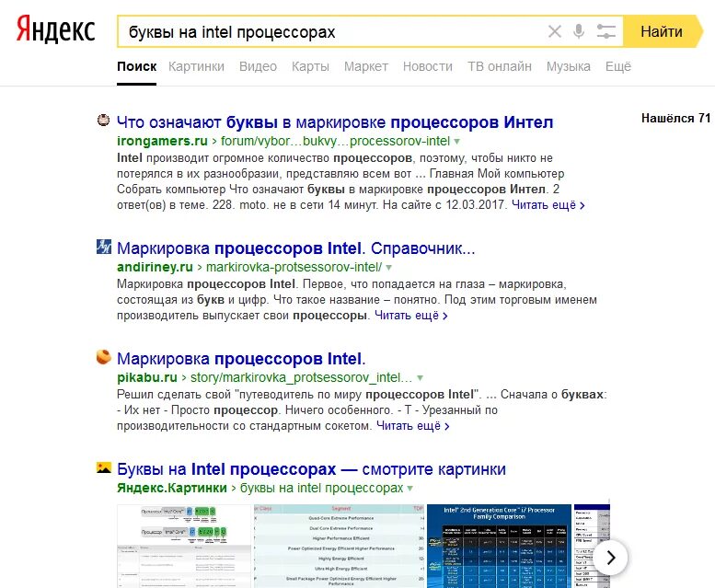This screenshot has width=715, height=588.
Task: Expand the Ещё menu
Action: (618, 66)
